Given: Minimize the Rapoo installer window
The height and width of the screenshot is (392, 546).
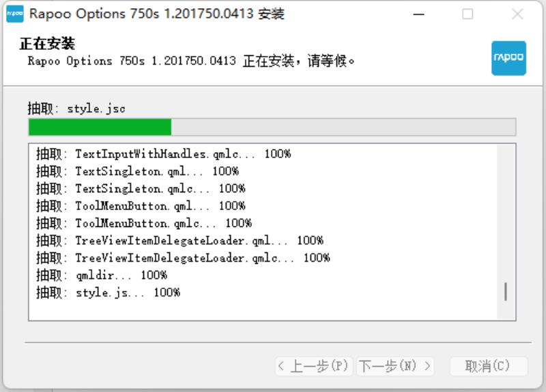Looking at the screenshot, I should coord(418,14).
